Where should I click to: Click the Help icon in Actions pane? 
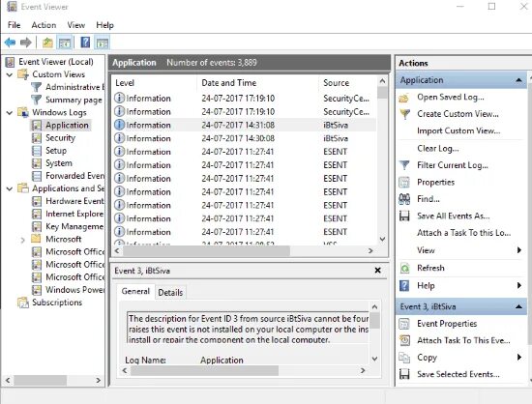pos(404,286)
